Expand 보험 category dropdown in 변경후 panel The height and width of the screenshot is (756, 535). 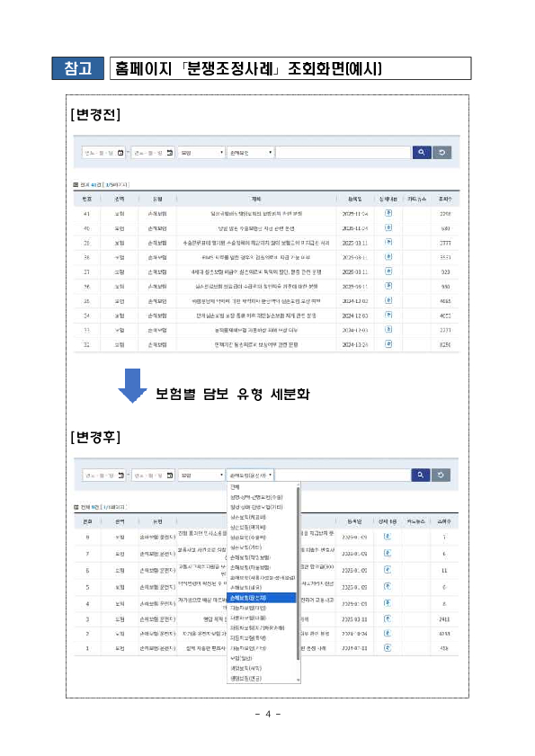(x=201, y=476)
